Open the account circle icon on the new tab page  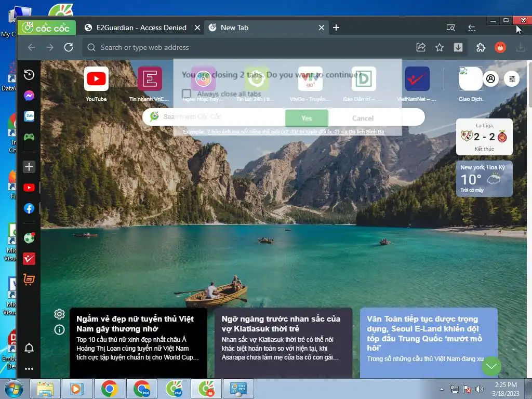490,79
